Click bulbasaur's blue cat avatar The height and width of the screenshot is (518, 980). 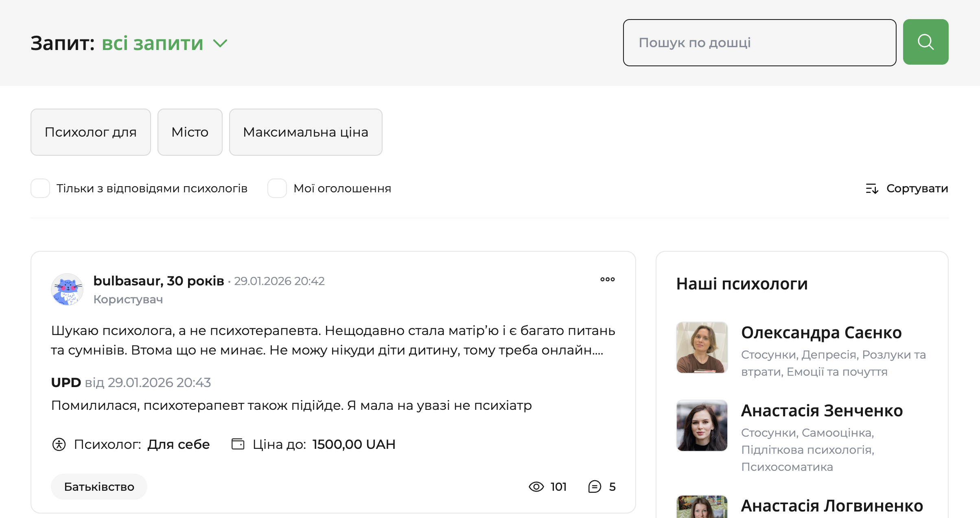67,289
